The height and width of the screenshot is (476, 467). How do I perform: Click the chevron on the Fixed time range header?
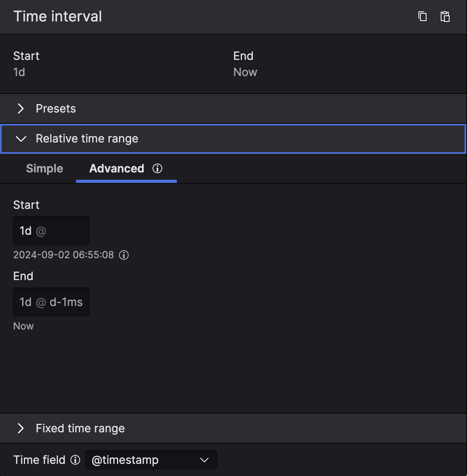[x=21, y=428]
